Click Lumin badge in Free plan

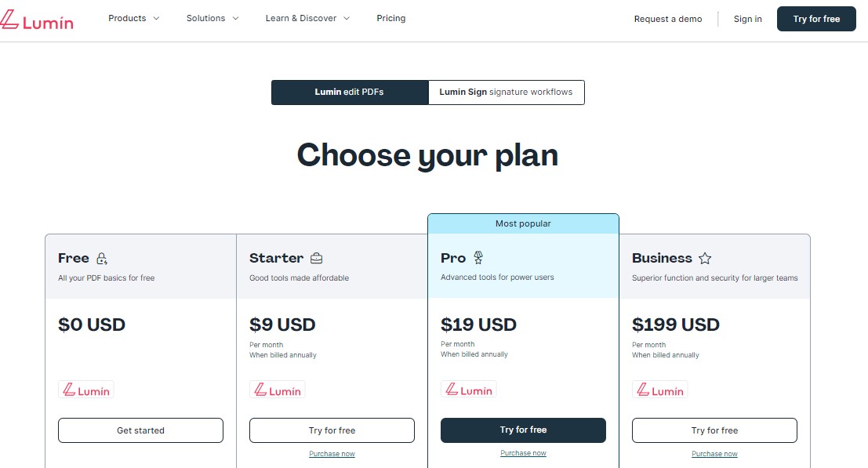[86, 390]
